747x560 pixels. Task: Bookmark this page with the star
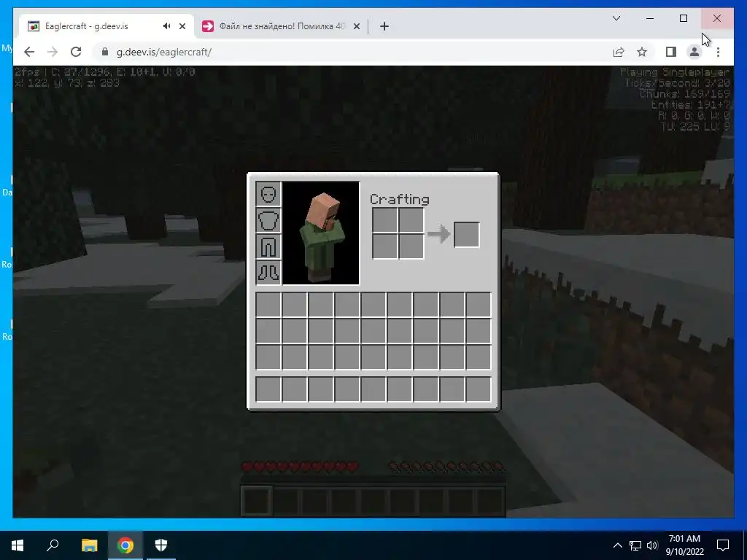(642, 52)
